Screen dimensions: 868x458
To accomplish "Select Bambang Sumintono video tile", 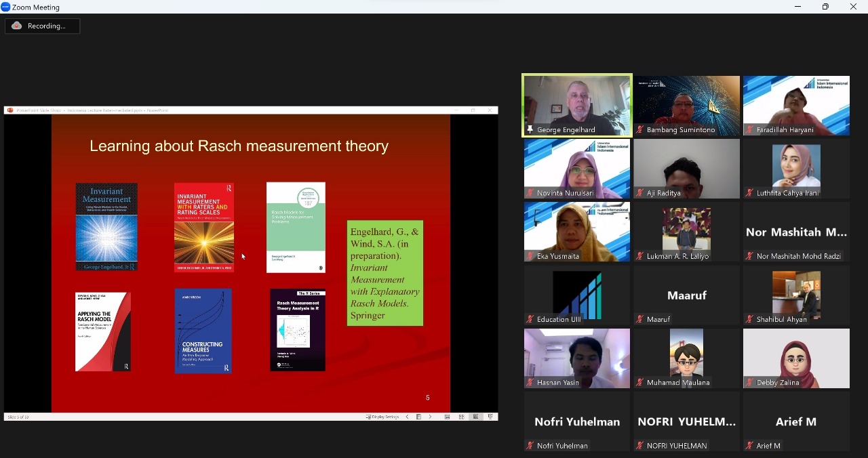I will click(687, 105).
